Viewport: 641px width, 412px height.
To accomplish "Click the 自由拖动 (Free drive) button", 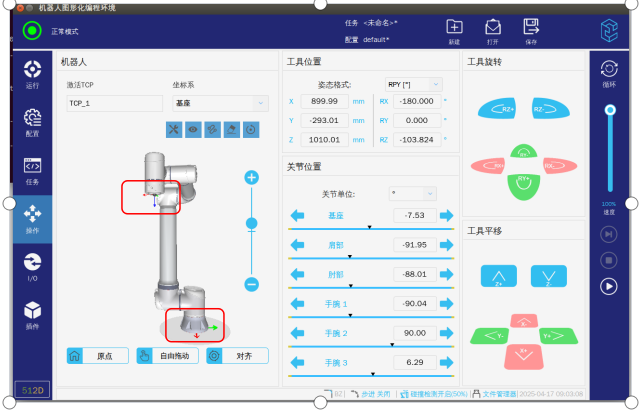I will (x=167, y=355).
